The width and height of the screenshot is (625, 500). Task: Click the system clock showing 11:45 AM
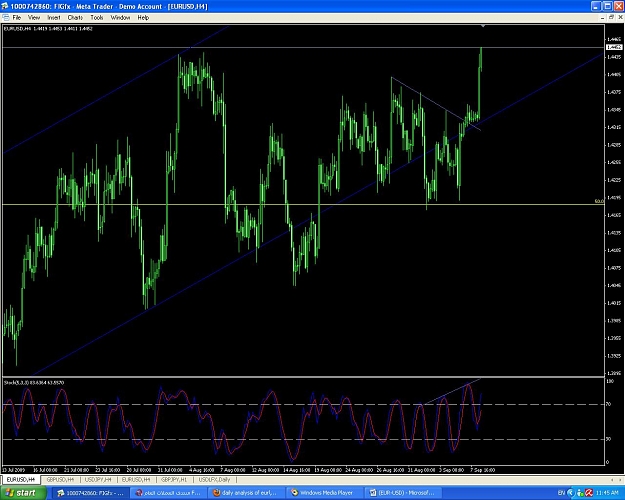click(x=607, y=493)
